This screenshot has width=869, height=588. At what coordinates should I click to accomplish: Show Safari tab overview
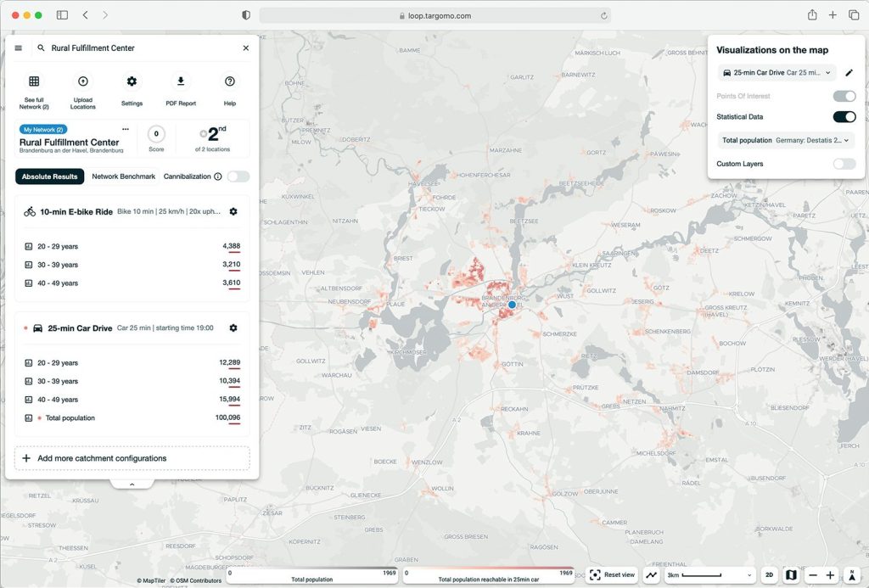click(x=854, y=15)
